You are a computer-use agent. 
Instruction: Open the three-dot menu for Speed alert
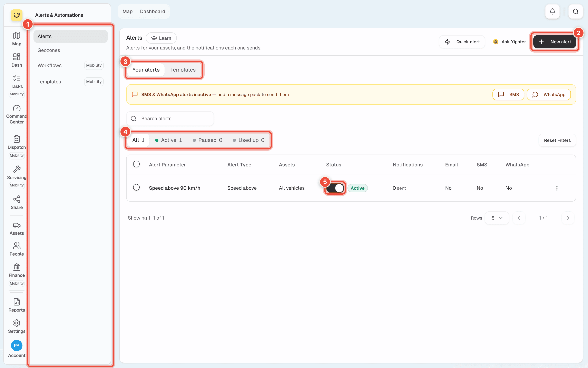[557, 188]
